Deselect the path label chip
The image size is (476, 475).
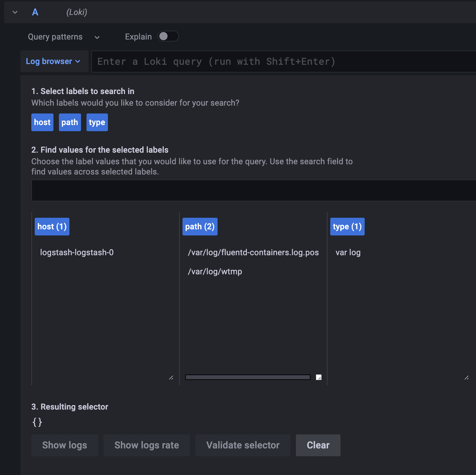click(70, 122)
